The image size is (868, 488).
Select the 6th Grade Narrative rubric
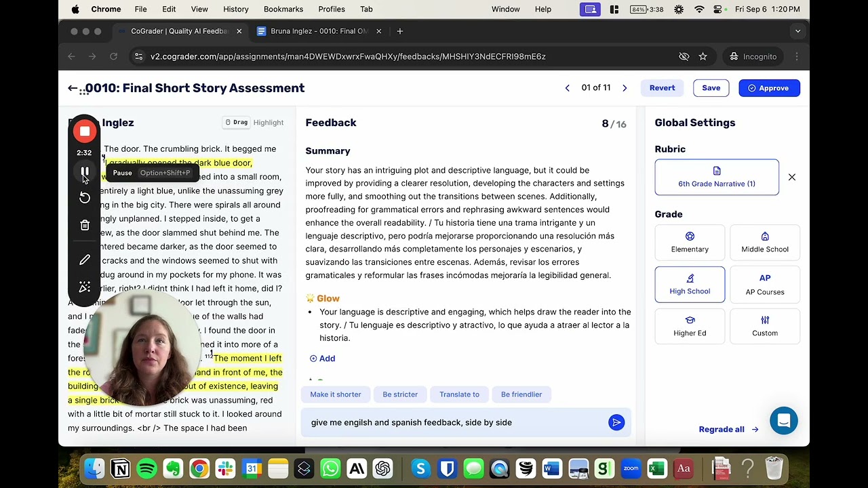click(717, 177)
